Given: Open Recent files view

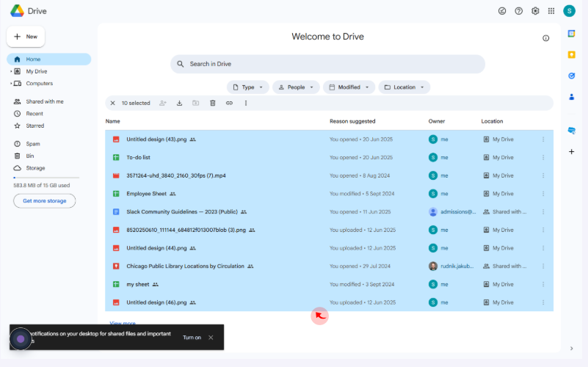Looking at the screenshot, I should click(35, 114).
